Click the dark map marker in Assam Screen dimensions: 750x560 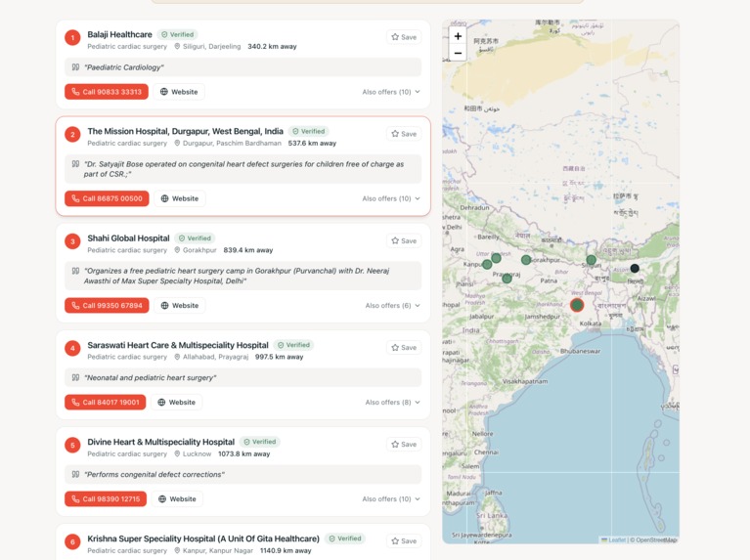pos(635,269)
